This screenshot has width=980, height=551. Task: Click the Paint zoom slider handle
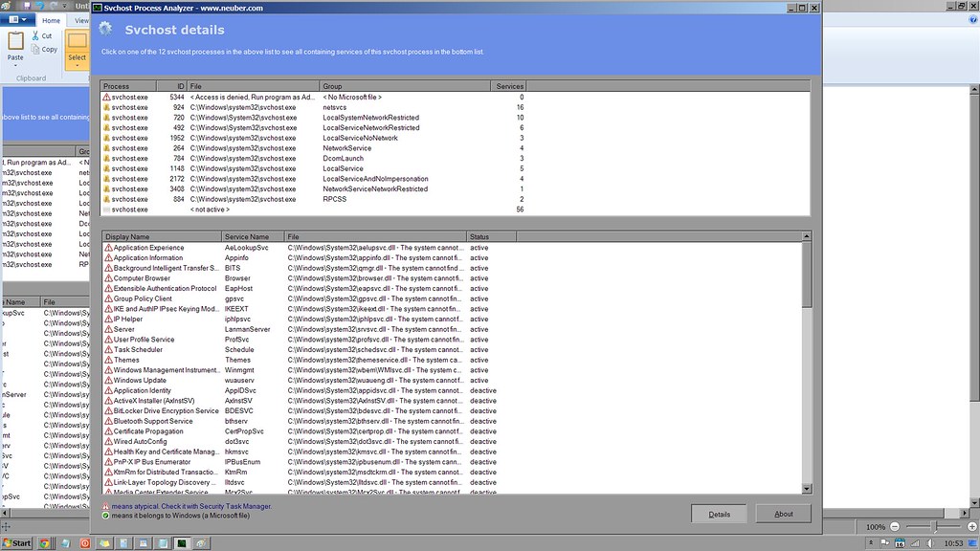coord(935,527)
